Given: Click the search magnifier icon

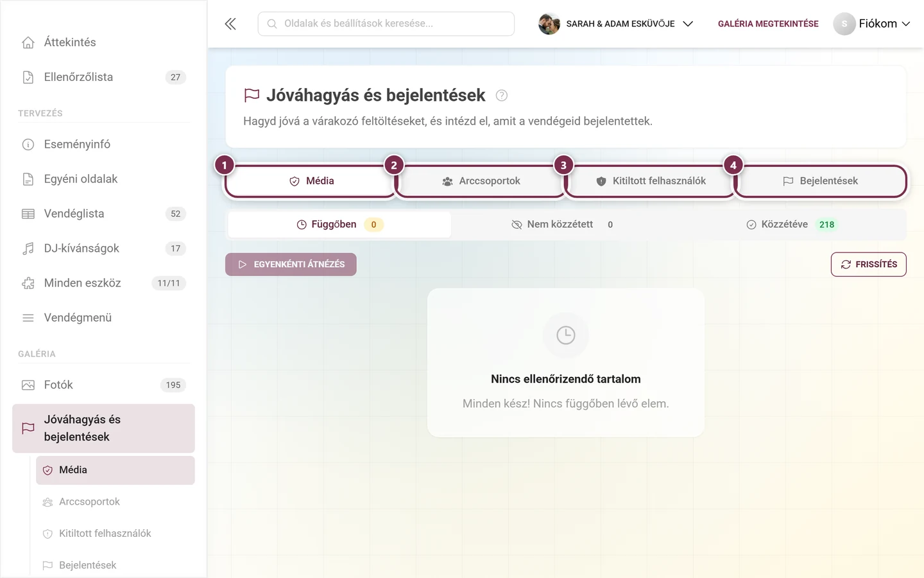Looking at the screenshot, I should pos(272,24).
